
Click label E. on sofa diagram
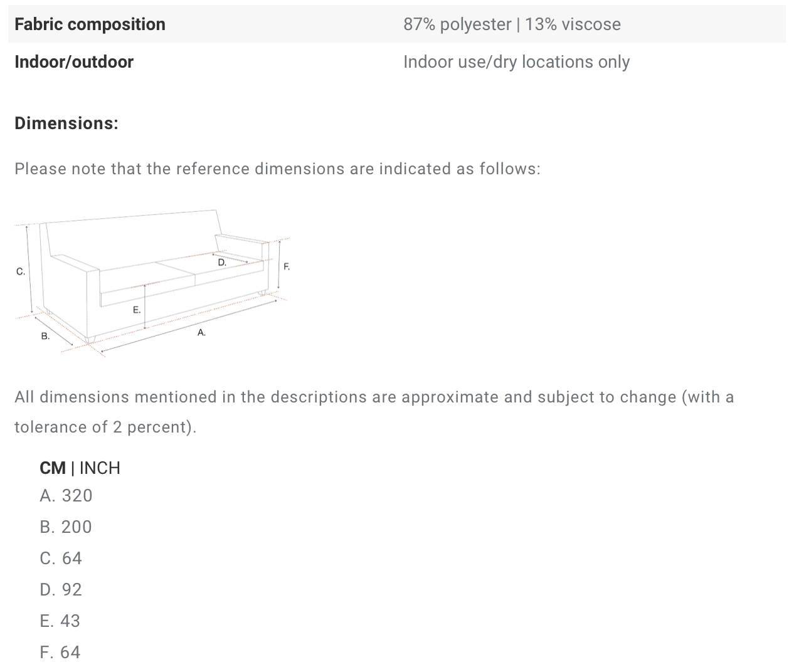(137, 310)
